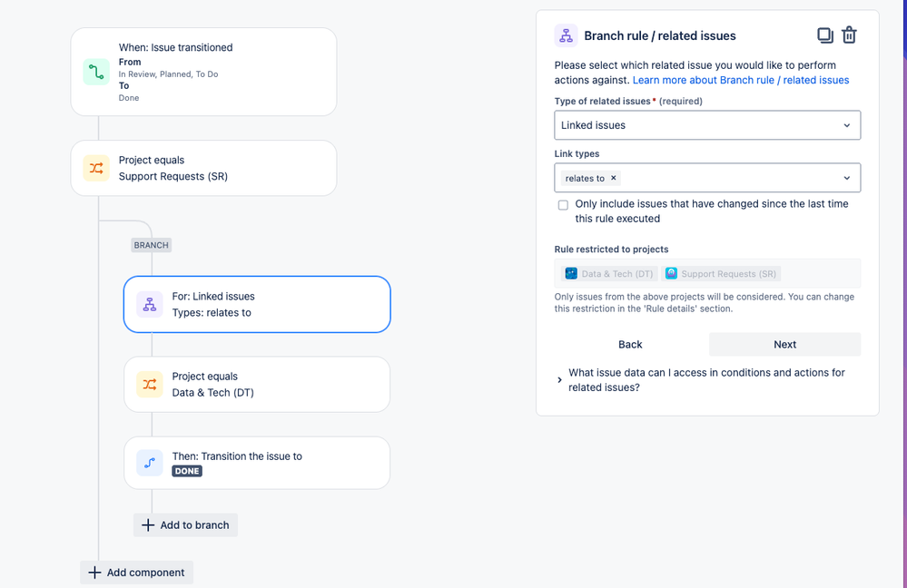Select the Then: Transition the issue card
907x588 pixels.
(257, 463)
